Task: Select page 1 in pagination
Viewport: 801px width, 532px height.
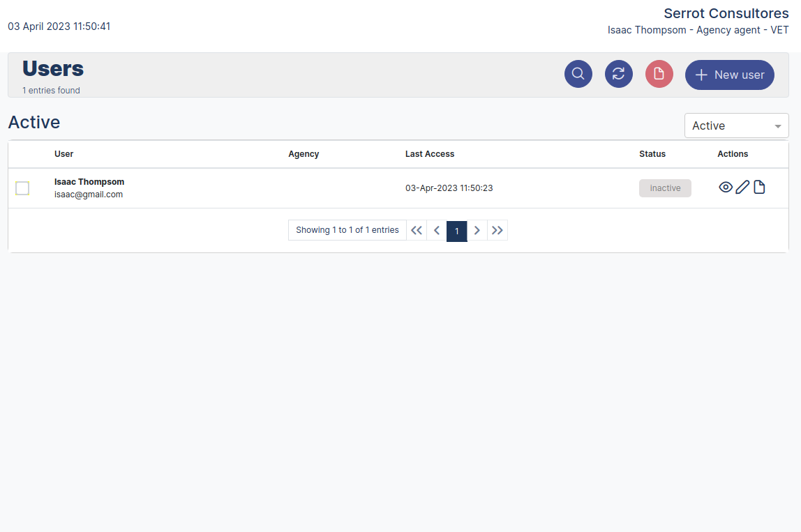Action: pyautogui.click(x=457, y=231)
